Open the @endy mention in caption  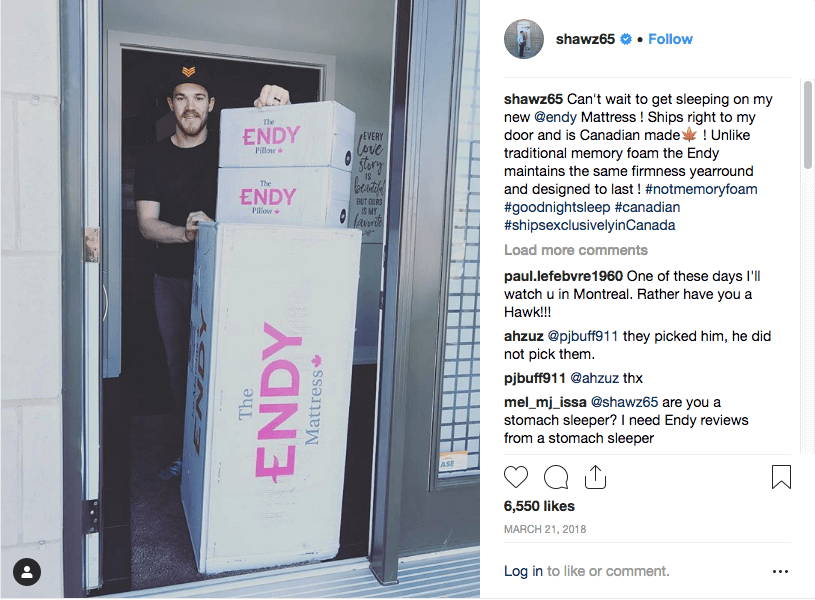pos(555,117)
